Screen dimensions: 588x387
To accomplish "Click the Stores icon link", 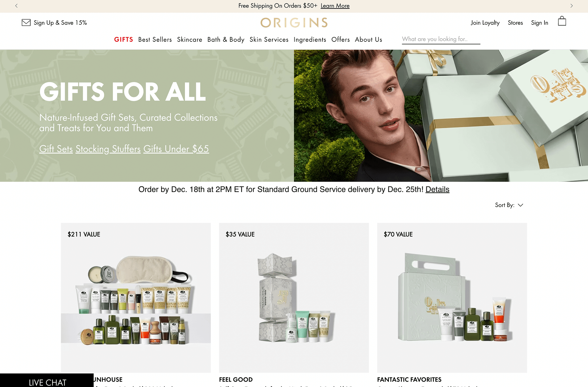I will (515, 22).
